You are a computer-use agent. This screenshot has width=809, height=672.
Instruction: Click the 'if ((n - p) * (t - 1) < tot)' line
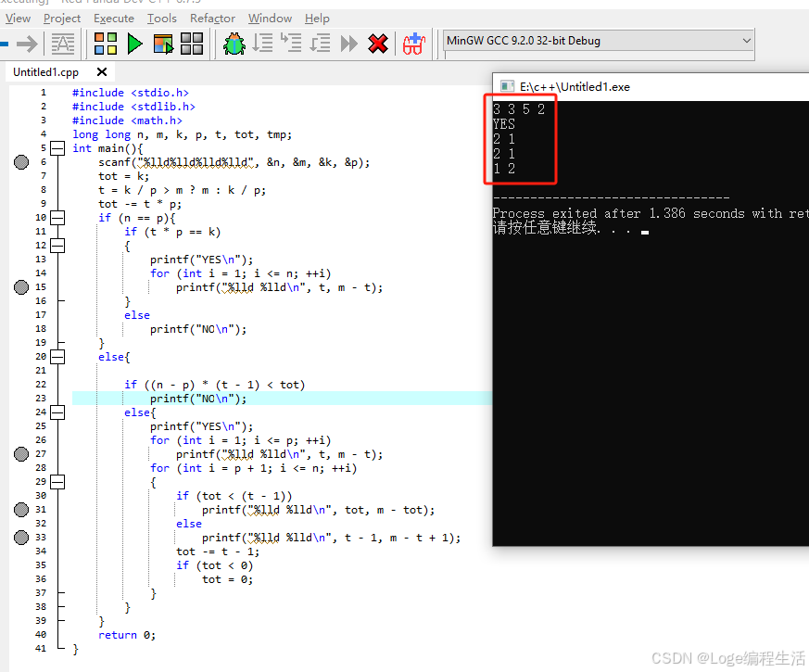pos(215,385)
